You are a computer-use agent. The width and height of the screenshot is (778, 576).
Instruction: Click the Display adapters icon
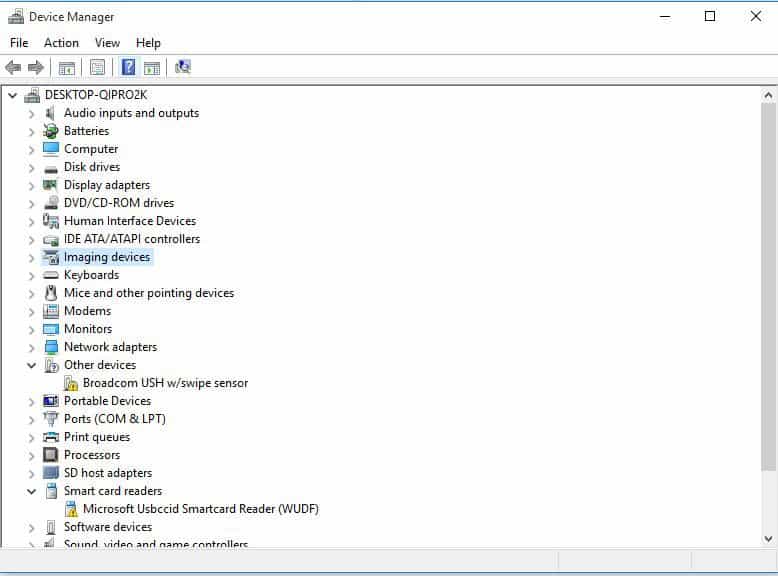pyautogui.click(x=50, y=185)
